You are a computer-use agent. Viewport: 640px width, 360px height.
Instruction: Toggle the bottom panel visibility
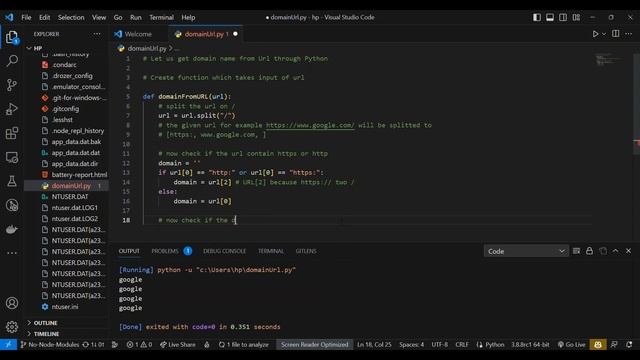pyautogui.click(x=550, y=17)
